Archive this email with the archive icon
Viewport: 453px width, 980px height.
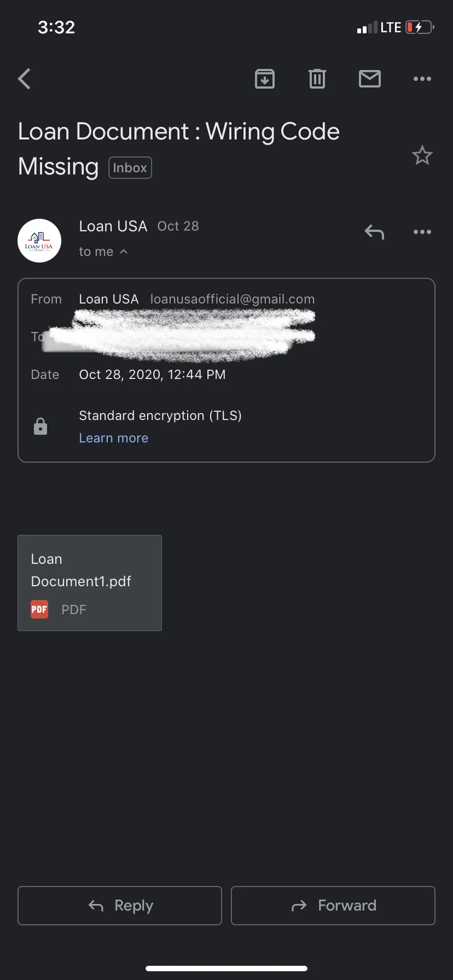pyautogui.click(x=265, y=79)
